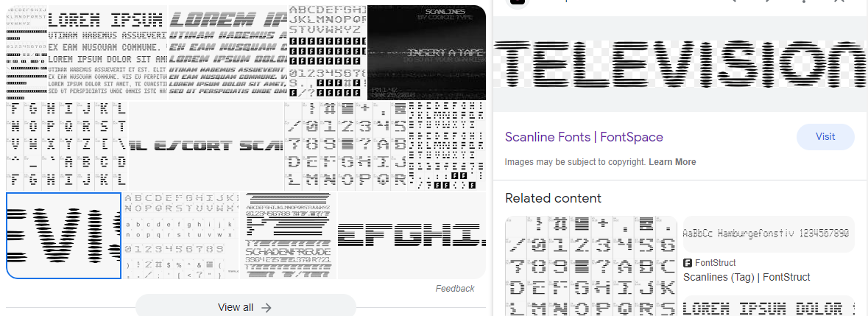
Task: Select the EFGHI striped letters thumbnail
Action: point(412,236)
